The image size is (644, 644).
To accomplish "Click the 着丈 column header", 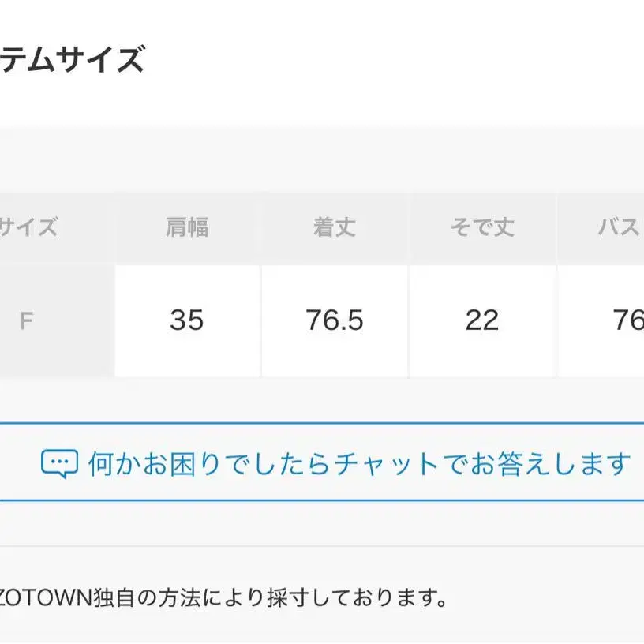I will pos(335,227).
